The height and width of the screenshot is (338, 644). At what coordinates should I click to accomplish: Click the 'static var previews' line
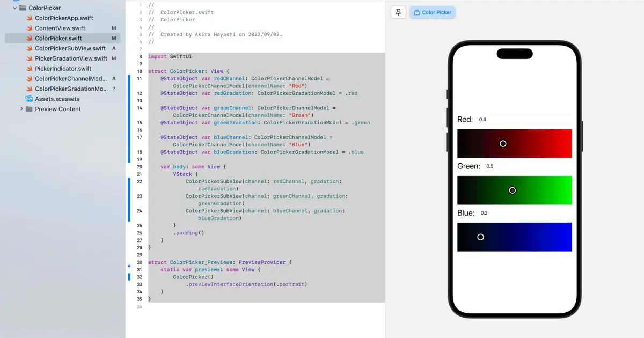(x=210, y=269)
